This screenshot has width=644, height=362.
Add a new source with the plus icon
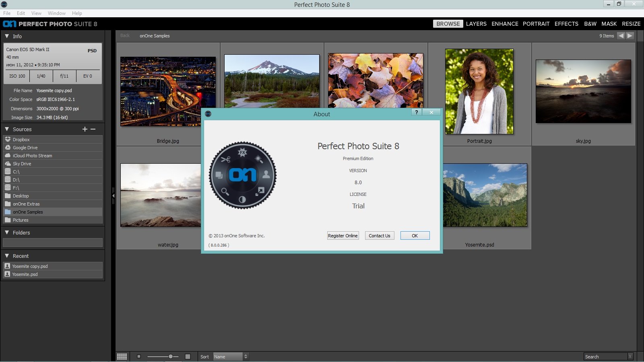click(85, 129)
